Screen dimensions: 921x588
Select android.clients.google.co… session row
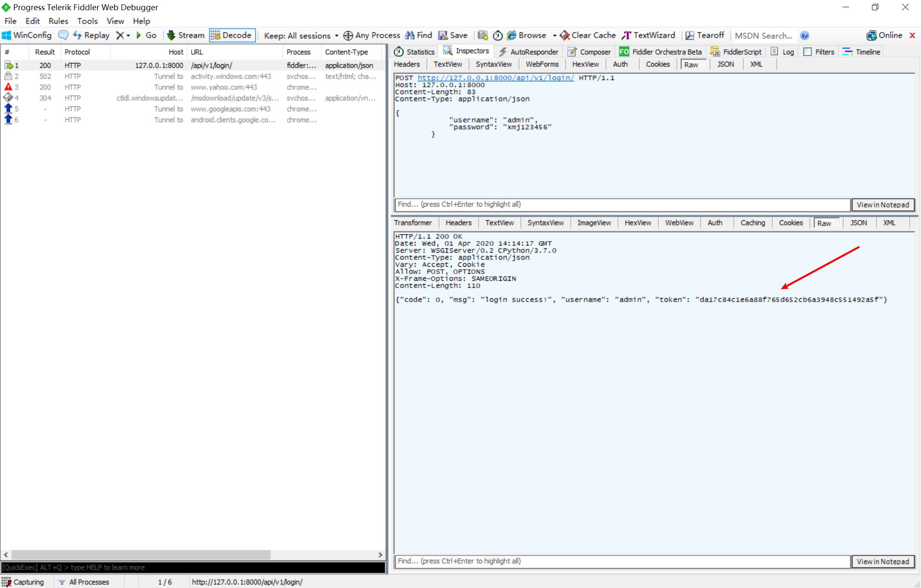(192, 120)
